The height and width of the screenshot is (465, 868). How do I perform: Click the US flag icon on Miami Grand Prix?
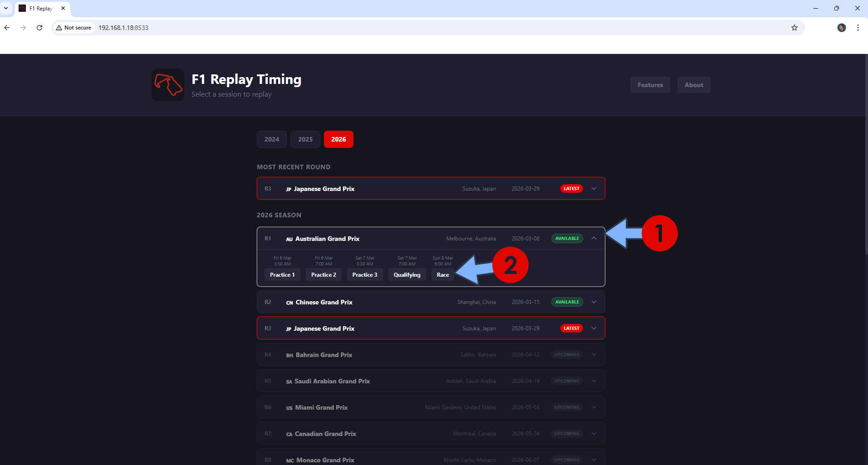[289, 407]
